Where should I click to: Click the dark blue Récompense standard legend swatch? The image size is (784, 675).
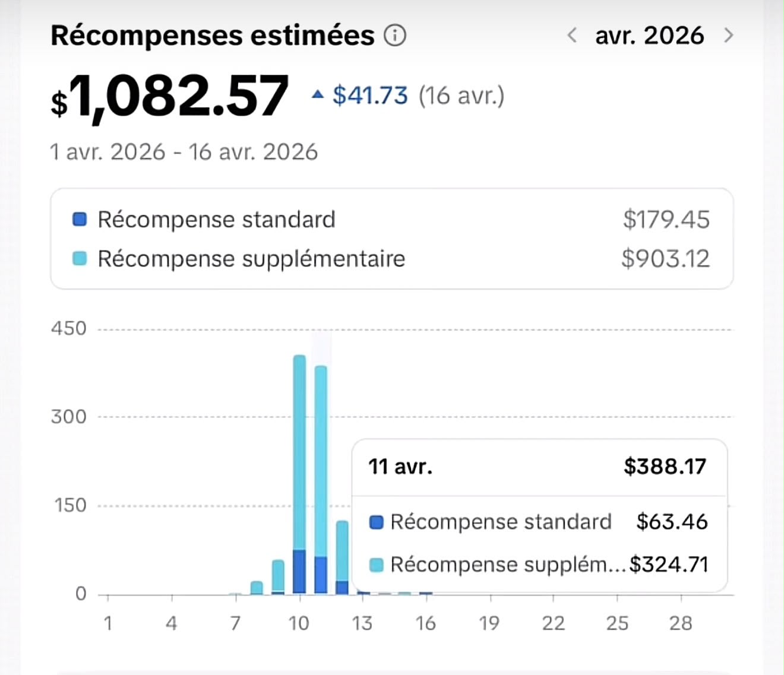tap(80, 219)
